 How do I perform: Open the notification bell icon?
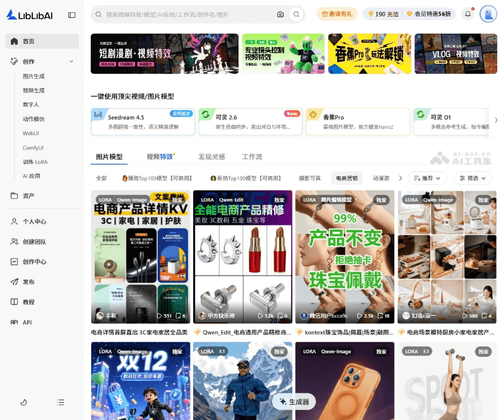tap(468, 13)
